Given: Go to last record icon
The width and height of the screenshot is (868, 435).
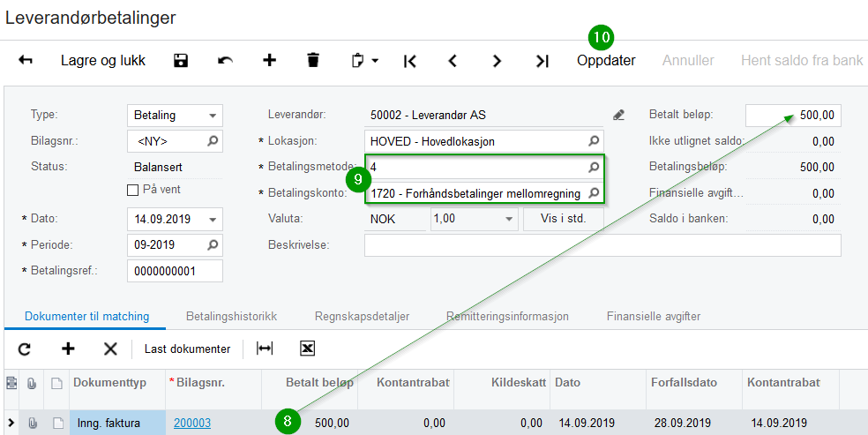Looking at the screenshot, I should (542, 61).
